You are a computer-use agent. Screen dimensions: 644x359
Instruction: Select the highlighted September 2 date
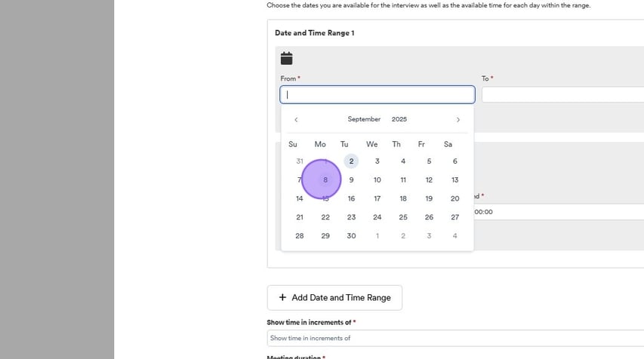pyautogui.click(x=351, y=161)
